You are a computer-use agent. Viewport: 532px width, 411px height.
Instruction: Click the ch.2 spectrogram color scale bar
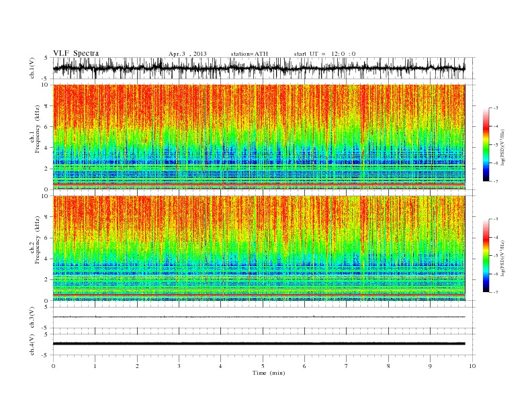point(486,256)
